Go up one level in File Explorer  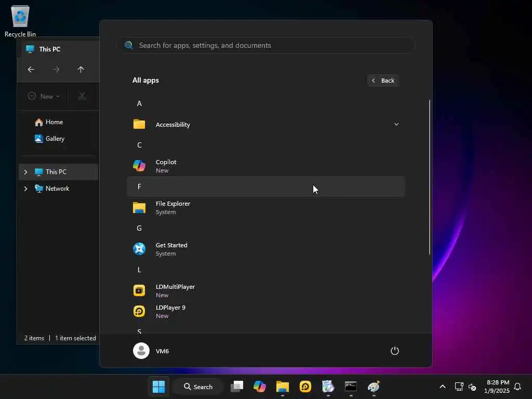tap(81, 70)
